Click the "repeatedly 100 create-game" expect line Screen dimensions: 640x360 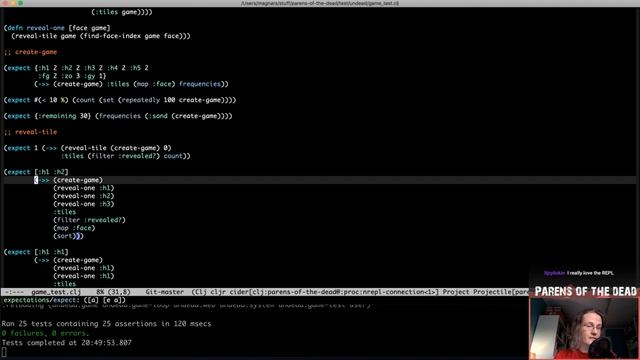(x=120, y=100)
